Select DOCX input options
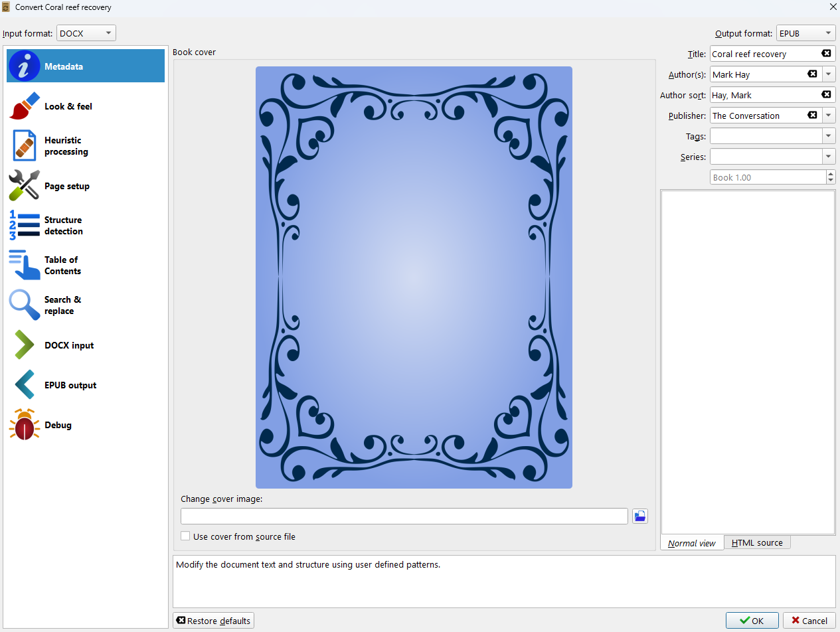 (x=85, y=345)
